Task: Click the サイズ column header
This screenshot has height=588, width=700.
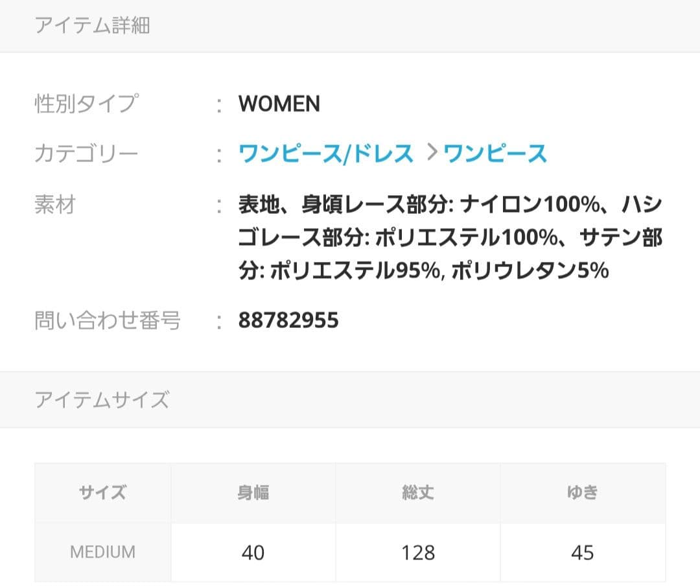Action: (x=103, y=493)
